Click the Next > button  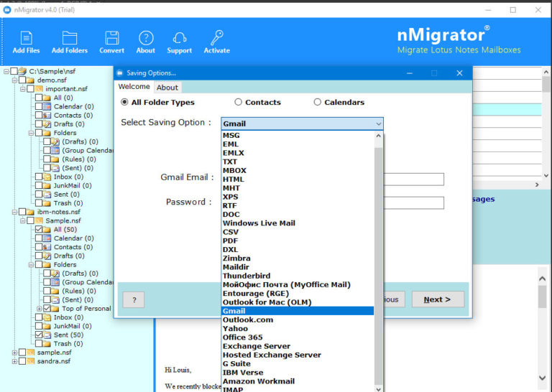point(438,299)
